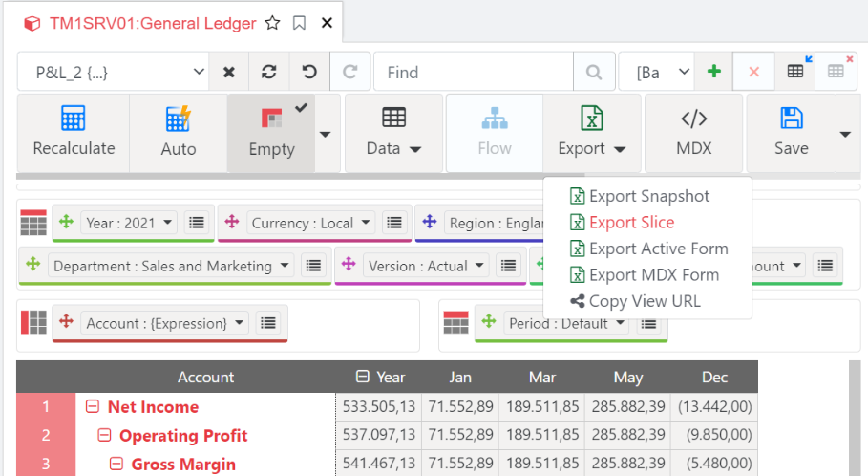Clear the selected view with X
Viewport: 868px width, 476px height.
pos(228,72)
